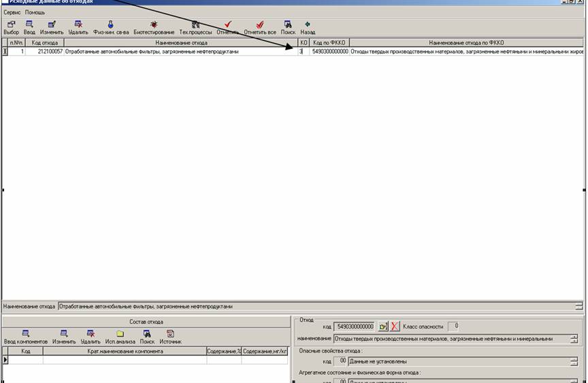Click Ввод компонентов in composition toolbar
Viewport: 588px width, 383px height.
click(x=26, y=333)
